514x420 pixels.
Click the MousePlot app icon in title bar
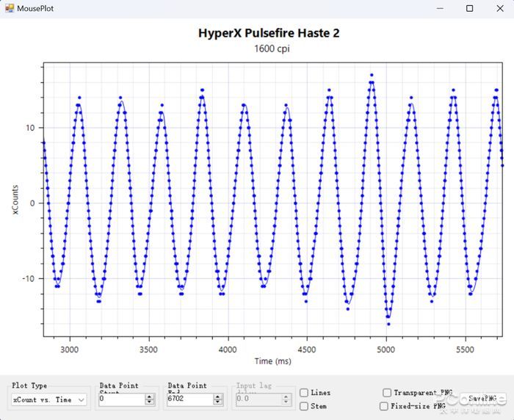coord(10,8)
